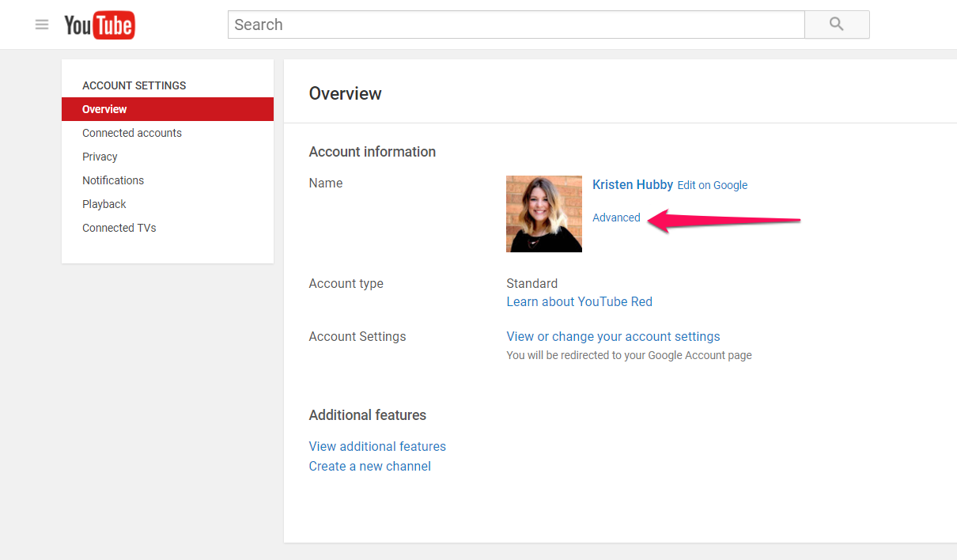Open View additional features link
Viewport: 957px width, 560px height.
coord(377,446)
